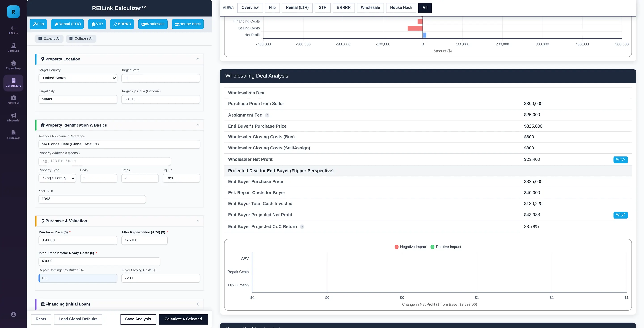
Task: Click Why? beside Wholesaler Net Profit
Action: [621, 159]
